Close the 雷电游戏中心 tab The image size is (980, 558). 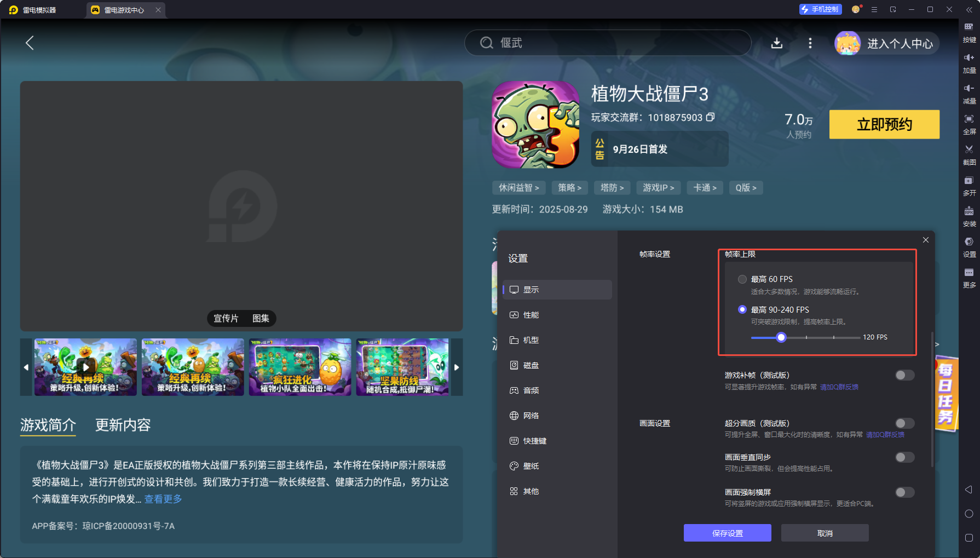[x=158, y=10]
